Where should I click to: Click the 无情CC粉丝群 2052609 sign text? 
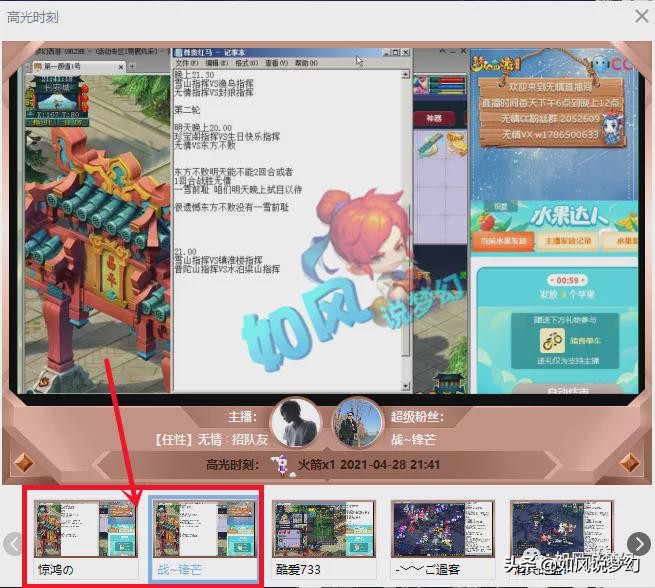[550, 119]
